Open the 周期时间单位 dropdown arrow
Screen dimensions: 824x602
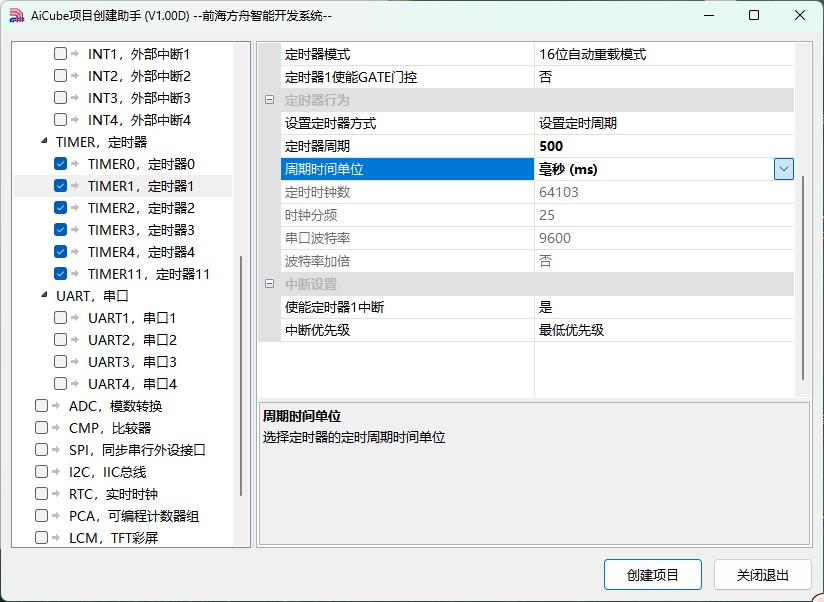coord(784,169)
